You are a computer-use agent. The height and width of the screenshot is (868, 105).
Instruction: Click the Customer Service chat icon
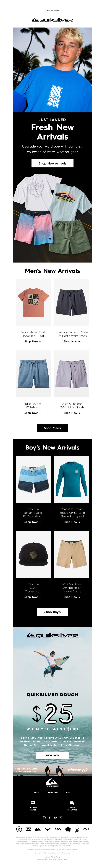coord(33,803)
